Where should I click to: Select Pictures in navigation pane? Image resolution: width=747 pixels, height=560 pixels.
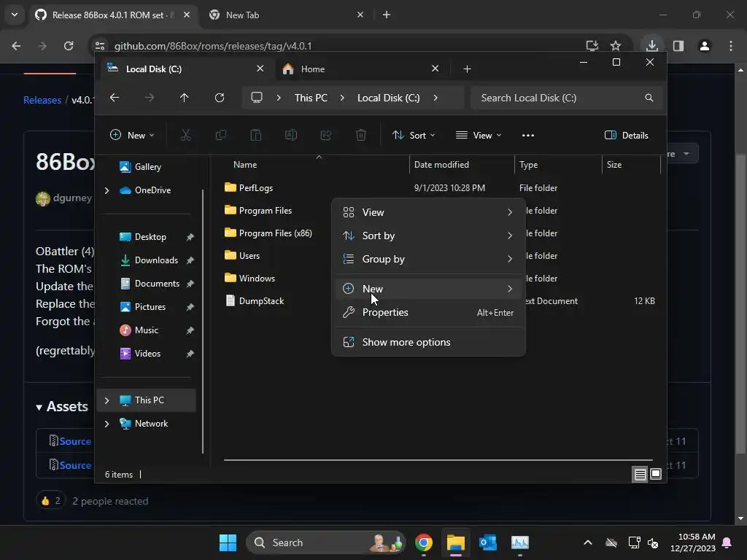click(x=150, y=307)
